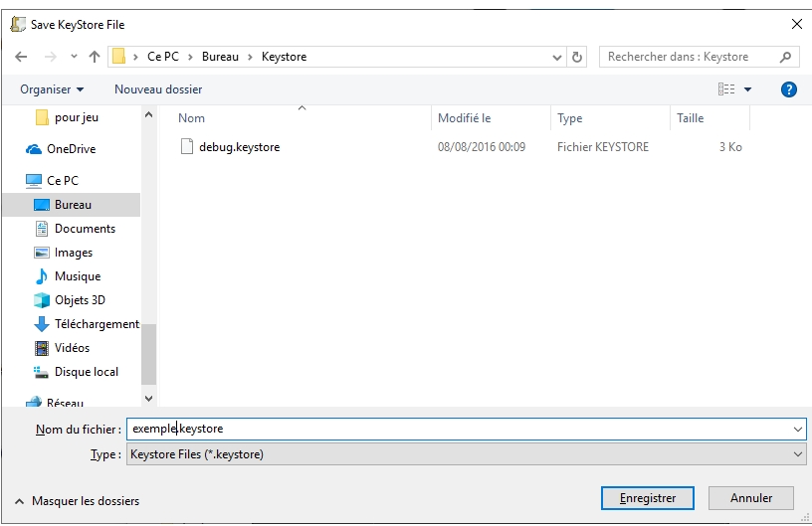This screenshot has width=812, height=526.
Task: Open the address bar history dropdown
Action: click(x=557, y=57)
